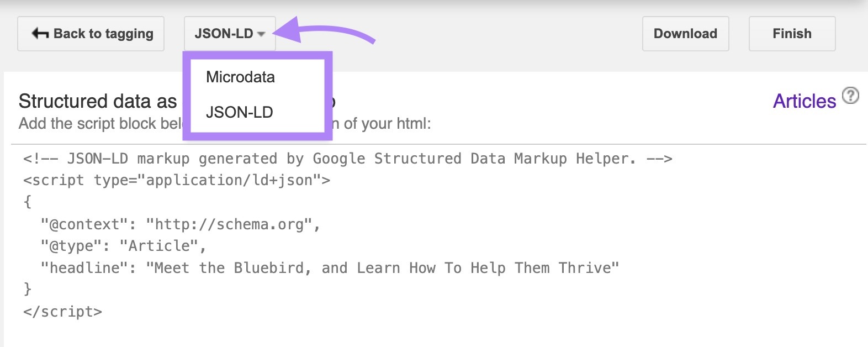Open the 'Articles' link

[x=805, y=101]
